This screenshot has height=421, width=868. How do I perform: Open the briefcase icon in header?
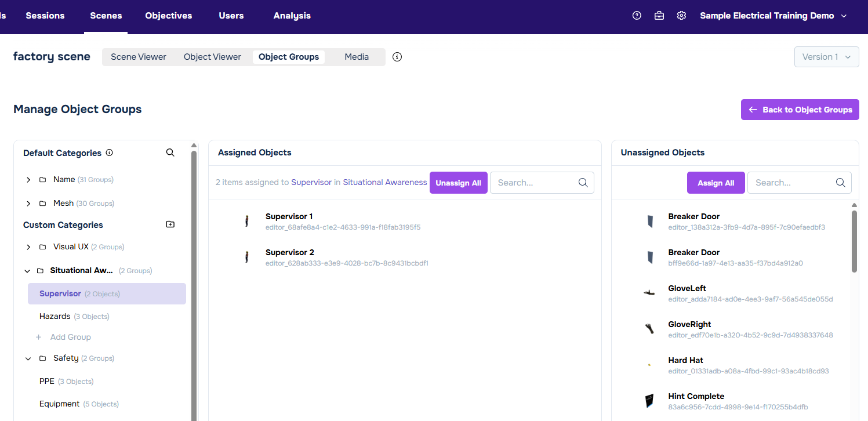tap(659, 16)
